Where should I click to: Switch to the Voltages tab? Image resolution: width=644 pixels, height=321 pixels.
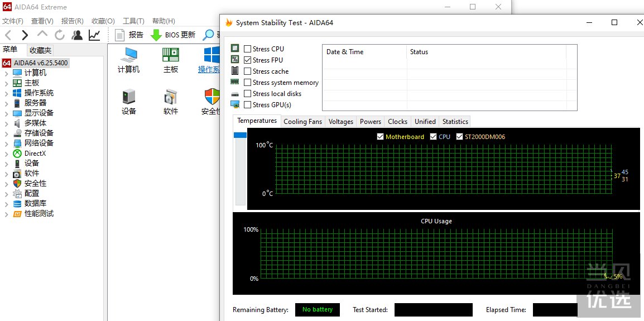coord(341,122)
